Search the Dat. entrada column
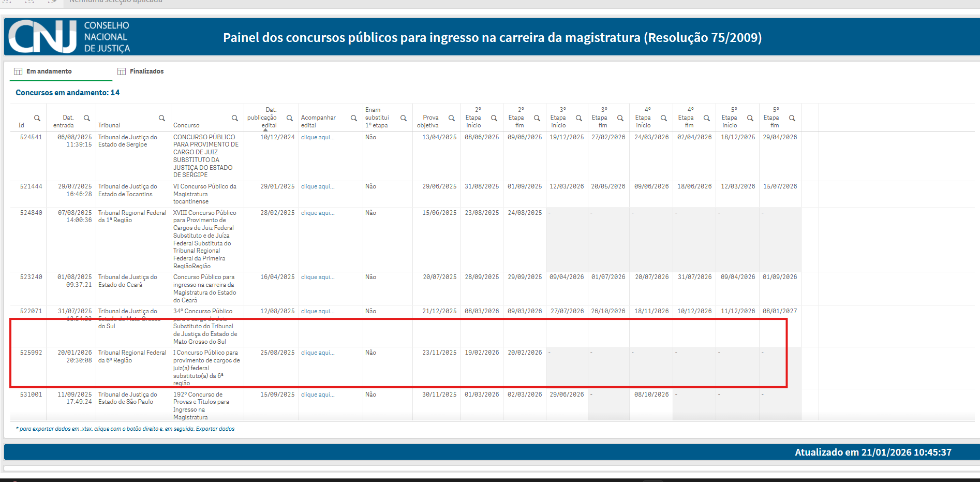The width and height of the screenshot is (980, 482). tap(87, 118)
